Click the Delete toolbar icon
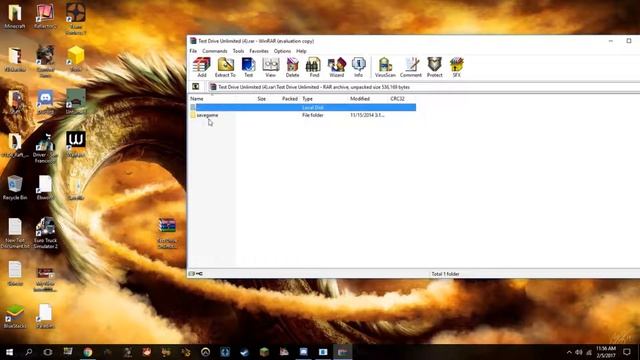This screenshot has width=640, height=360. pos(292,67)
